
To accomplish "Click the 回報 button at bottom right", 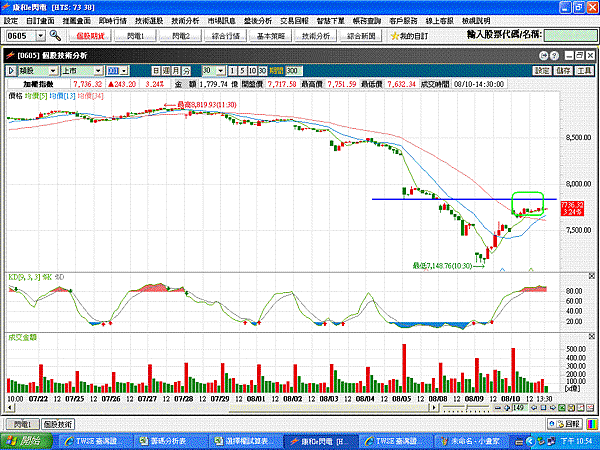I will tap(565, 424).
